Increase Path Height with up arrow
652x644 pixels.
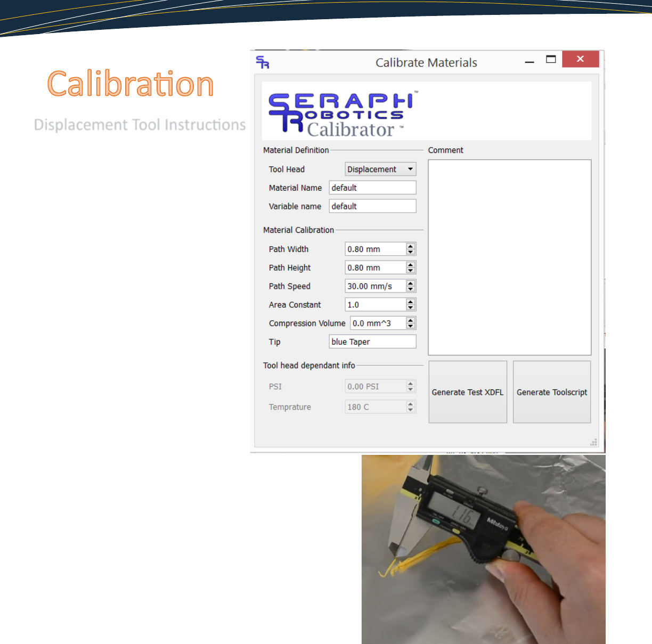(410, 265)
